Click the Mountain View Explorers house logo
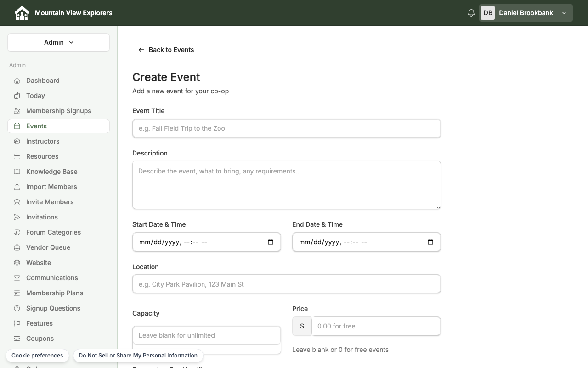This screenshot has height=368, width=588. tap(22, 13)
